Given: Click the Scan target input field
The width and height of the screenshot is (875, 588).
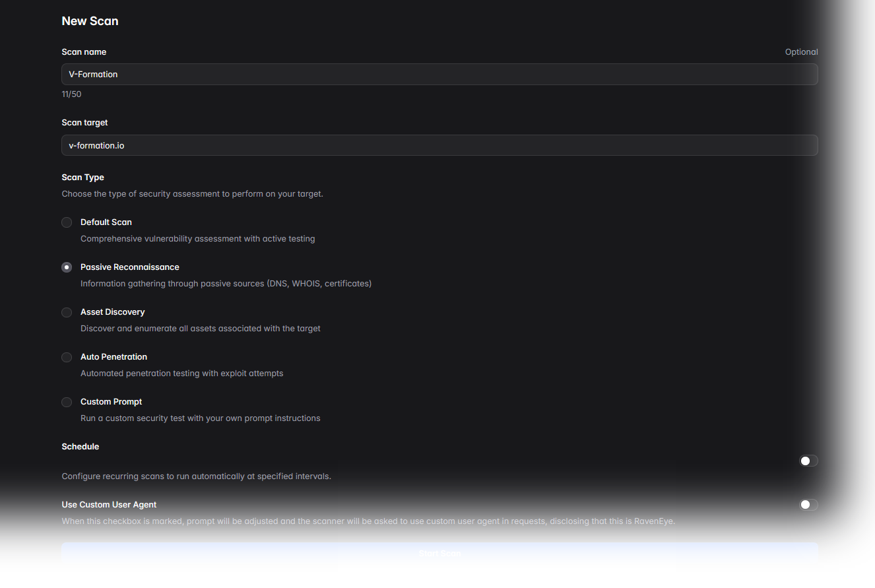Looking at the screenshot, I should tap(439, 145).
